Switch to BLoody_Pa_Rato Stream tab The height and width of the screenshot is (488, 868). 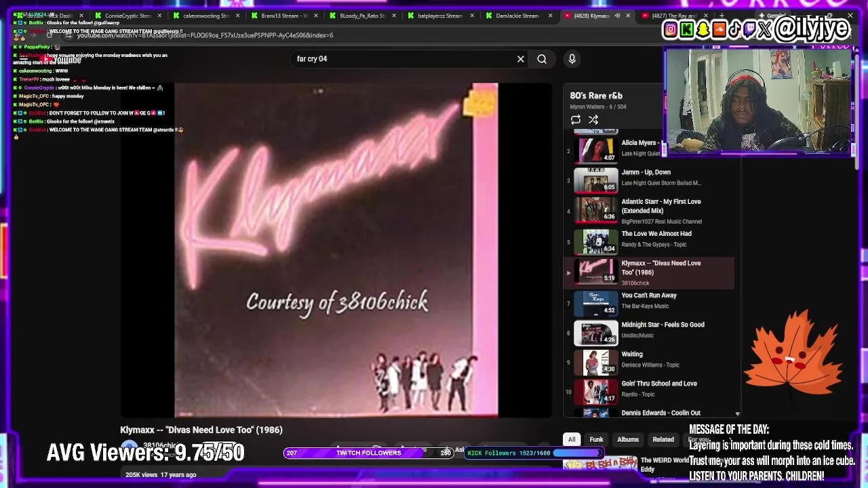(x=363, y=16)
